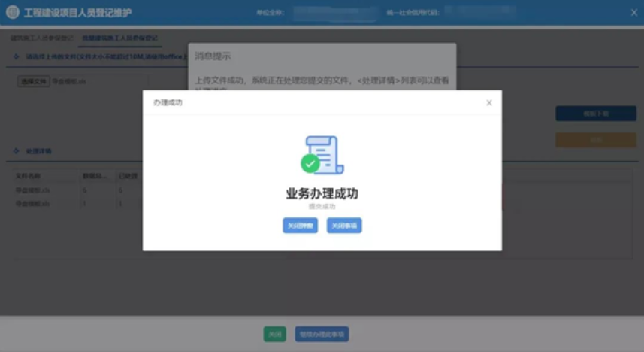
Task: Click the selected 导盘模板.xls file name
Action: coord(69,81)
